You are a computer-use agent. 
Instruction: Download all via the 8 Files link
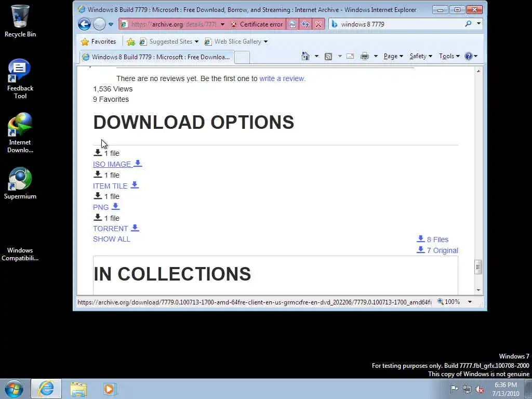[x=433, y=239]
